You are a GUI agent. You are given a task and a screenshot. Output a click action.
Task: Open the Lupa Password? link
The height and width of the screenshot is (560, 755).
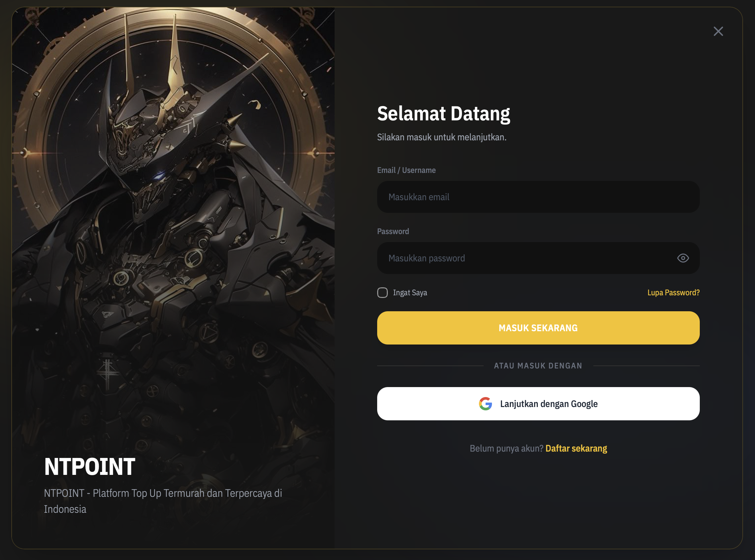673,293
